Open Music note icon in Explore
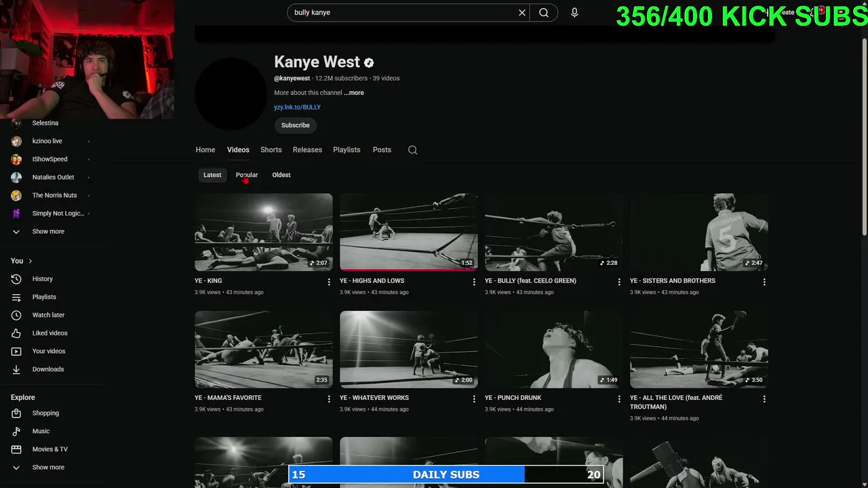This screenshot has width=868, height=488. [17, 431]
